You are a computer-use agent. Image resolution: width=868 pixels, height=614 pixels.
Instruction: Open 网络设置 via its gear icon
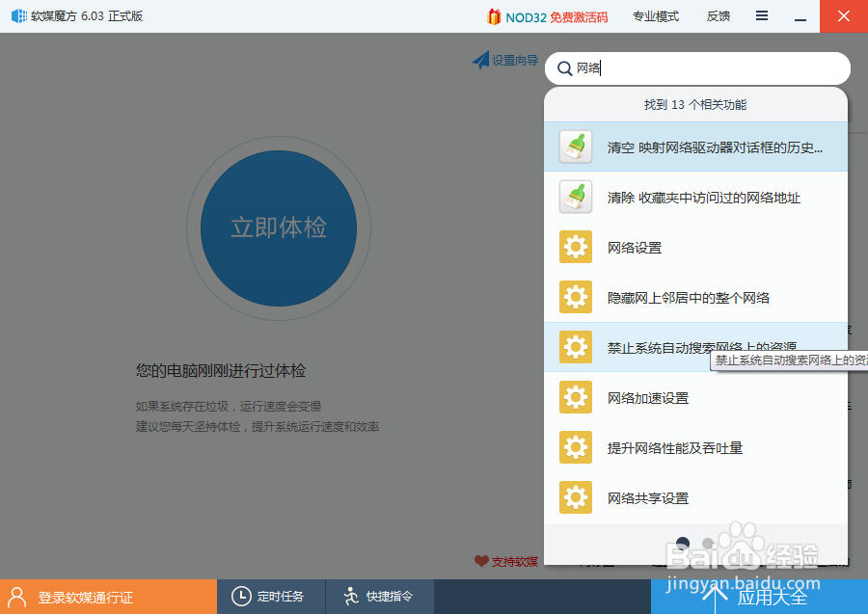[x=575, y=247]
